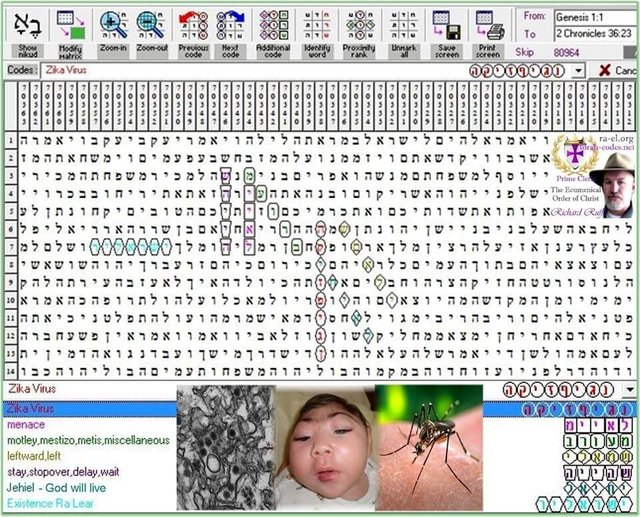Image resolution: width=640 pixels, height=517 pixels.
Task: Open the Codes dropdown arrow
Action: click(578, 71)
